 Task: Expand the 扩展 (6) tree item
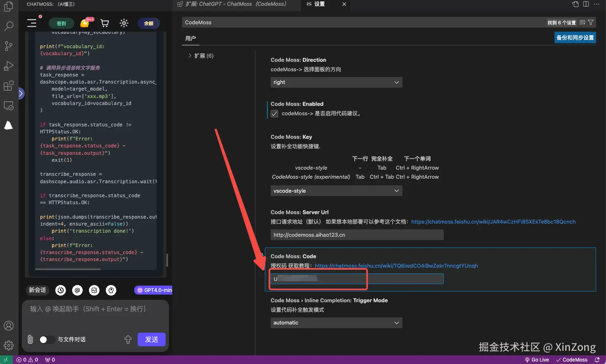click(201, 56)
